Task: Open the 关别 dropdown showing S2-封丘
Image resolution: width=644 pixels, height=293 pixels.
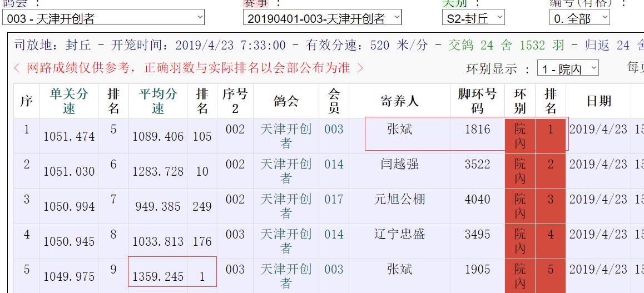Action: tap(474, 17)
